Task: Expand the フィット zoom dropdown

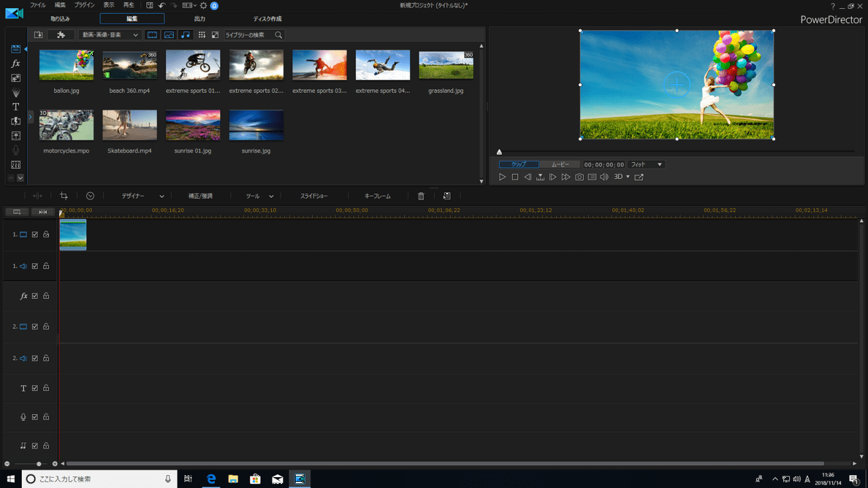Action: pos(646,165)
